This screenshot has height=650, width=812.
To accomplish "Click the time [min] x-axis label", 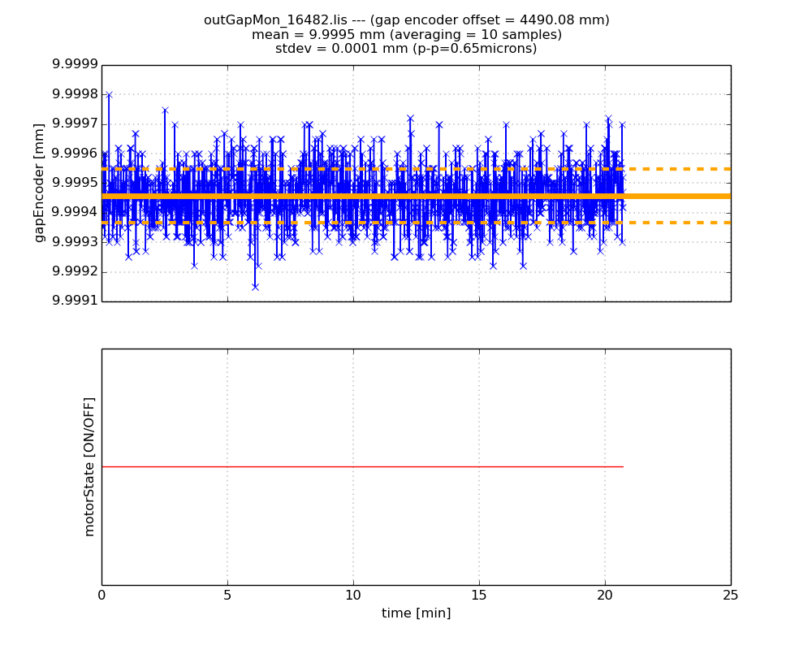I will (416, 613).
